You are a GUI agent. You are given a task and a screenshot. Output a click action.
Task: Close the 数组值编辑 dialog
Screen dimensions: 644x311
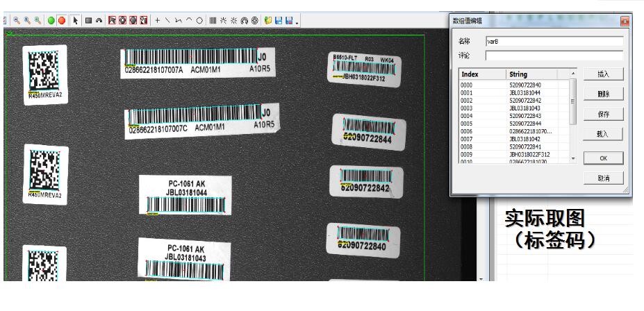coord(625,21)
